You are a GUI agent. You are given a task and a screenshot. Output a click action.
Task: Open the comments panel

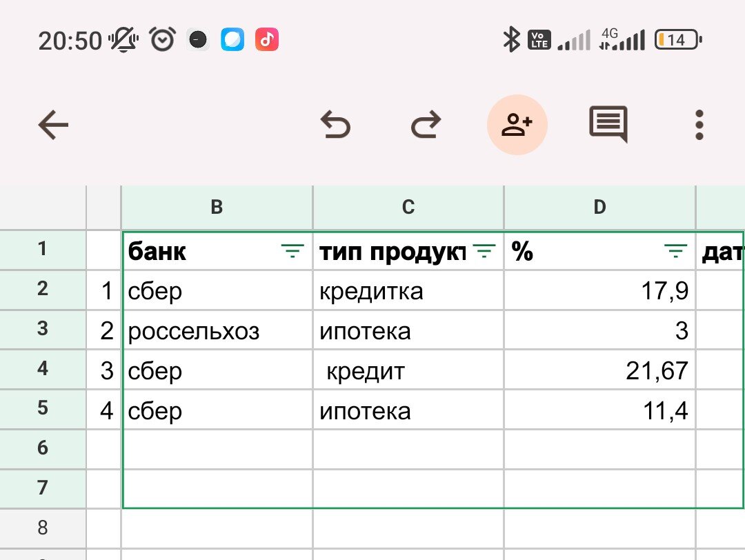click(x=608, y=124)
